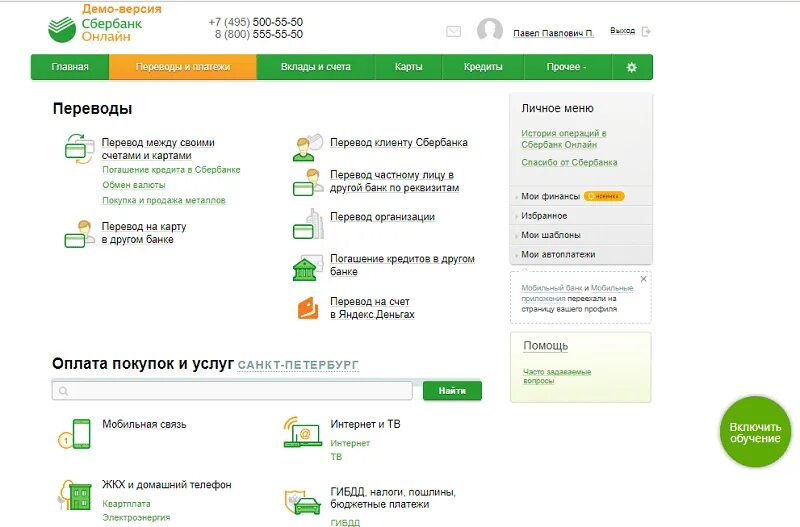Screen dimensions: 800x527
Task: Open Погашение кредитов в другом банке link
Action: (x=402, y=265)
